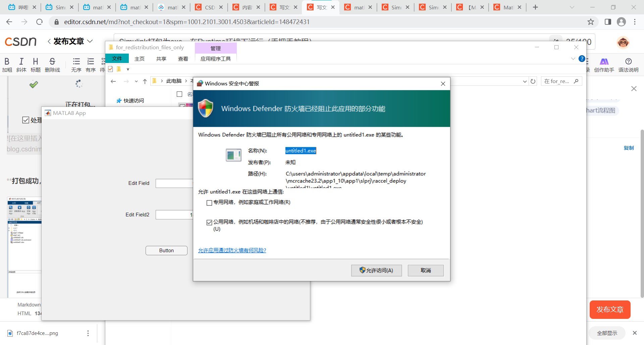Open the Explorer 主页 ribbon tab

(140, 59)
